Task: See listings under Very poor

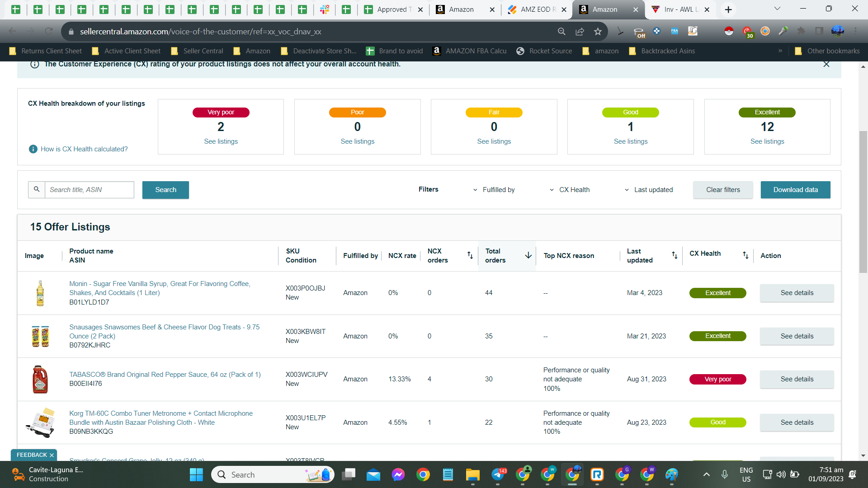Action: point(221,141)
